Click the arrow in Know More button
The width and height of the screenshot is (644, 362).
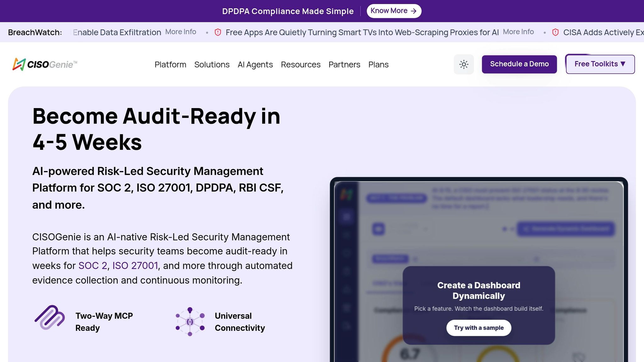414,11
